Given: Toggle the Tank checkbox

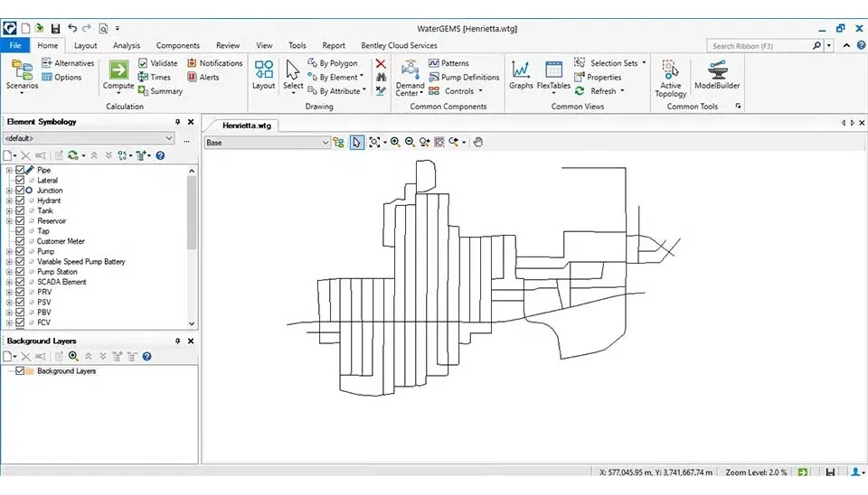Looking at the screenshot, I should (20, 210).
